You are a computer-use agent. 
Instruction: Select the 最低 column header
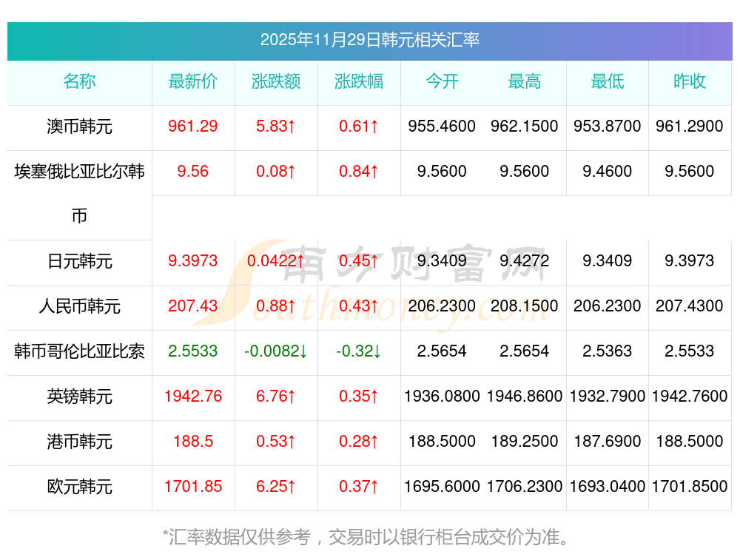click(608, 81)
